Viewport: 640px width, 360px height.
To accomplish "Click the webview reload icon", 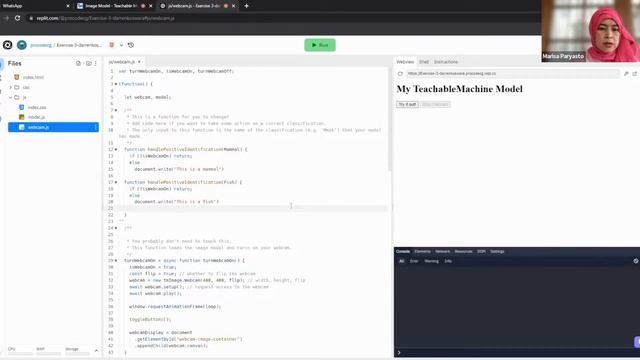I will point(400,74).
